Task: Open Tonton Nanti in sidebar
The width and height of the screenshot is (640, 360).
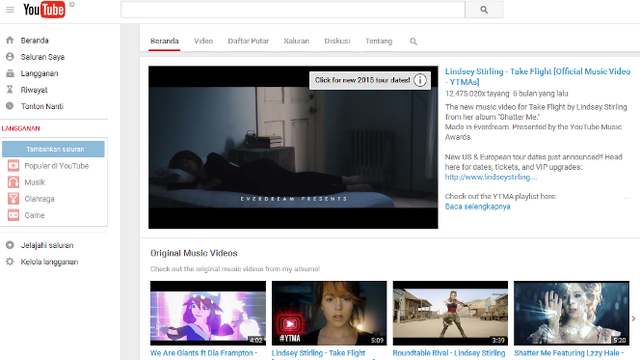Action: tap(42, 106)
